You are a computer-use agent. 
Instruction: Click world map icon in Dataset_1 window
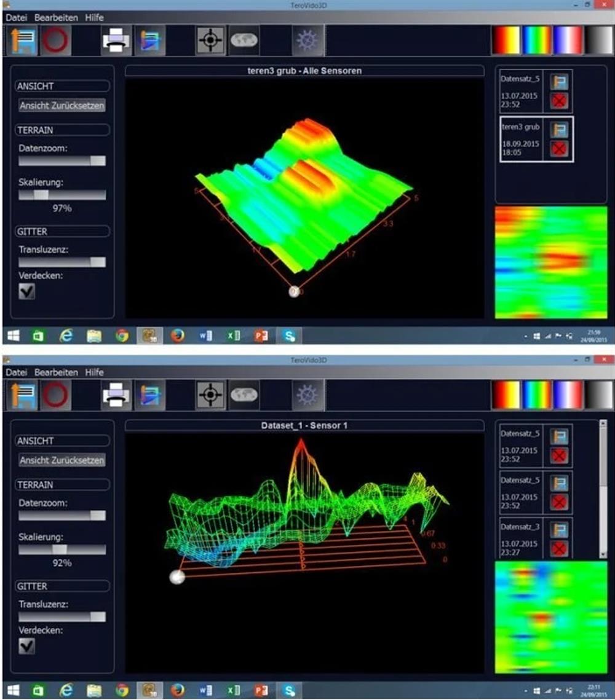pos(244,395)
